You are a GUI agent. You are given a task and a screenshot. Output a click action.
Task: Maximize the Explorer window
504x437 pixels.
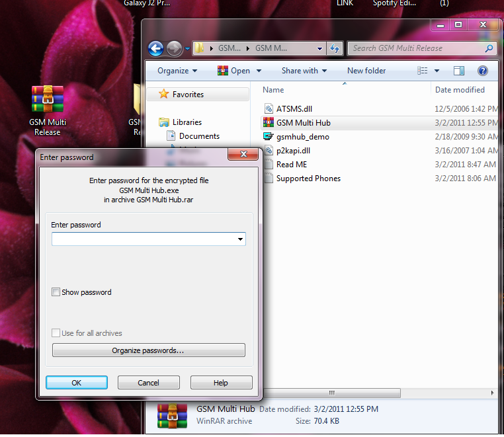pos(458,24)
